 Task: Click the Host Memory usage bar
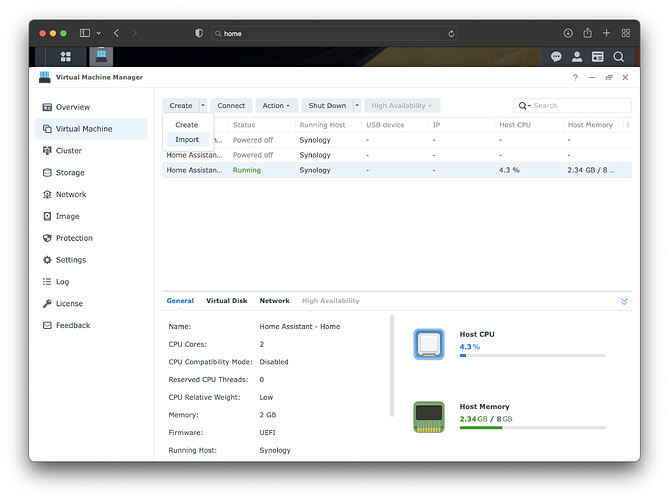coord(532,427)
